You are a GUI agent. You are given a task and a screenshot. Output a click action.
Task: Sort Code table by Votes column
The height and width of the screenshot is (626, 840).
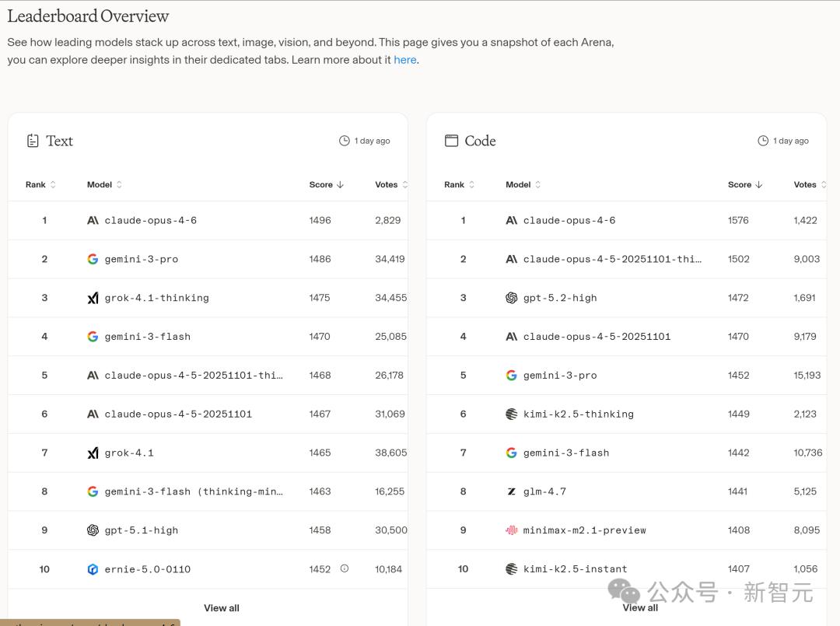coord(810,184)
